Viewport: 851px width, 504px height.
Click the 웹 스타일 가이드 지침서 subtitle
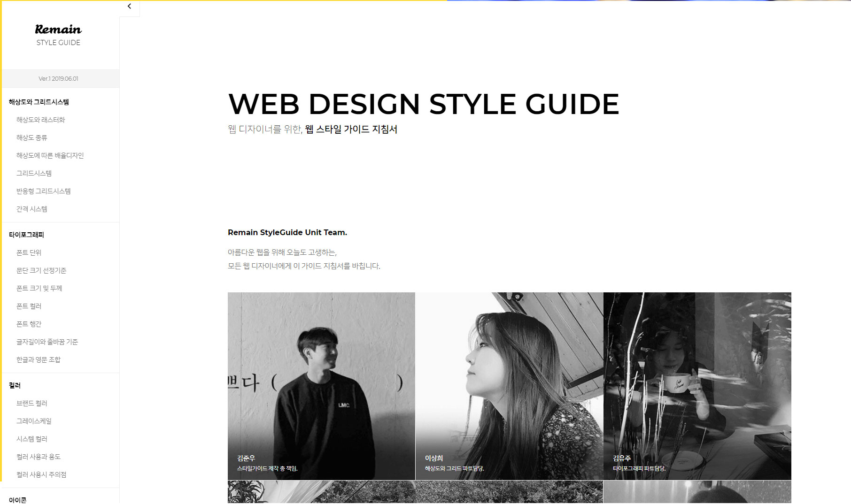(x=351, y=129)
